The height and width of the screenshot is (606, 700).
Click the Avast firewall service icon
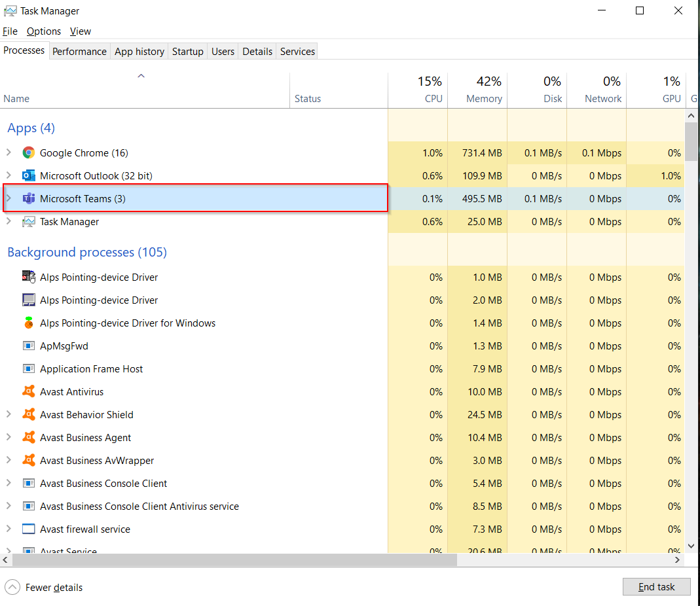click(29, 529)
